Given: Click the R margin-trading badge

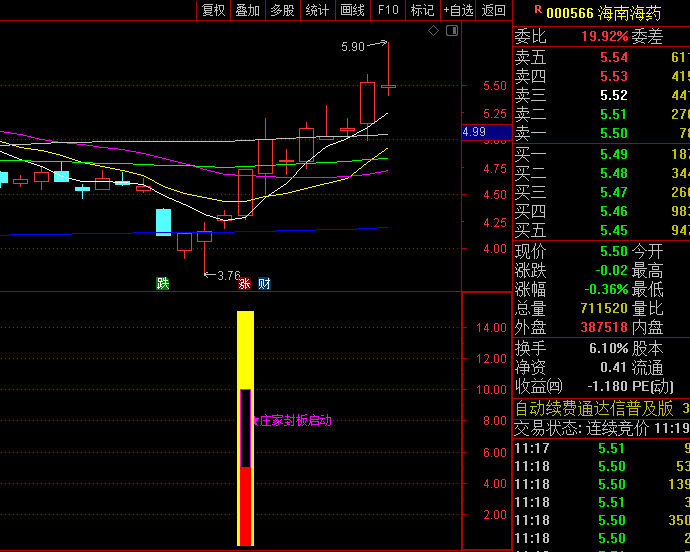Looking at the screenshot, I should (x=538, y=9).
